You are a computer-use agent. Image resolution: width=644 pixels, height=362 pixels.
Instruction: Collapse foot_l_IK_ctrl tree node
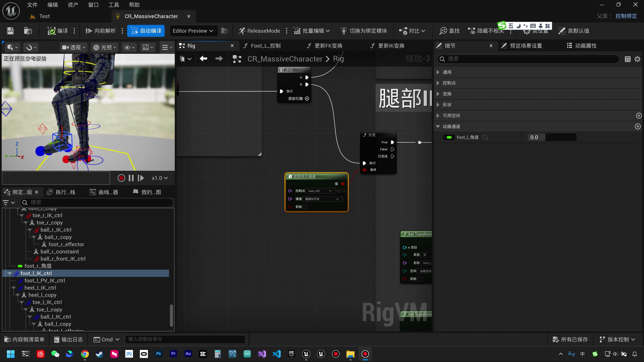coord(10,273)
